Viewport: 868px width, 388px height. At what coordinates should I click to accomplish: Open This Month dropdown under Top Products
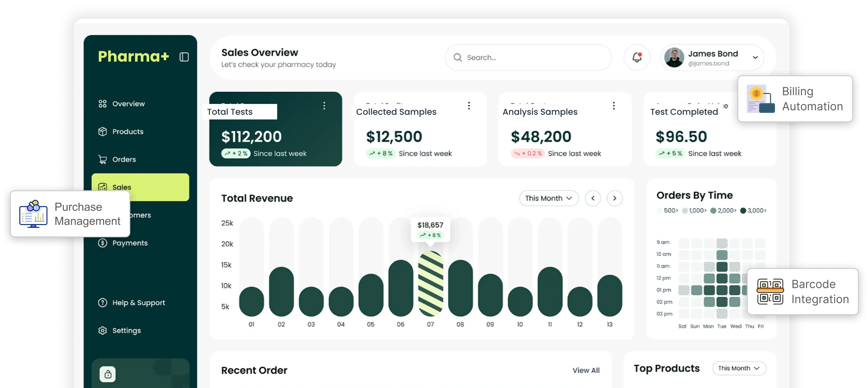pos(739,368)
